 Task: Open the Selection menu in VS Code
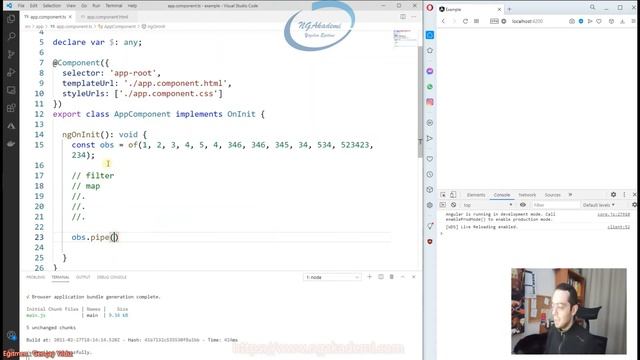pos(52,6)
